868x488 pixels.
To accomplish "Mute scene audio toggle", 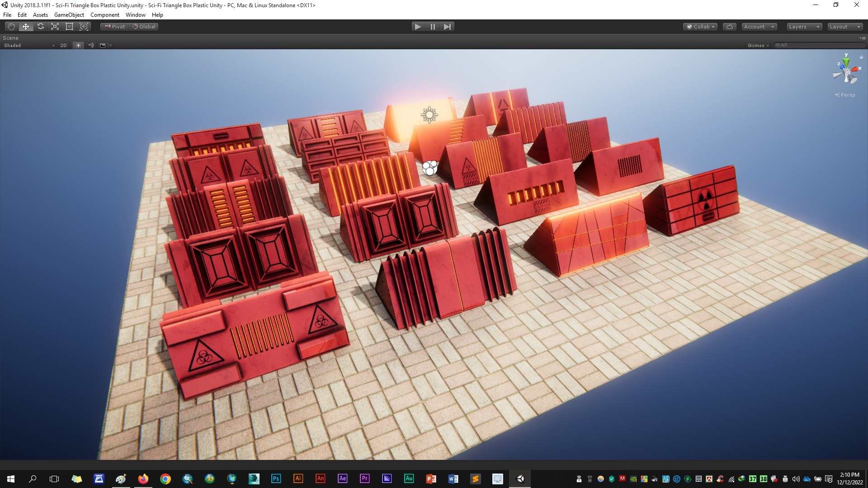I will (91, 45).
